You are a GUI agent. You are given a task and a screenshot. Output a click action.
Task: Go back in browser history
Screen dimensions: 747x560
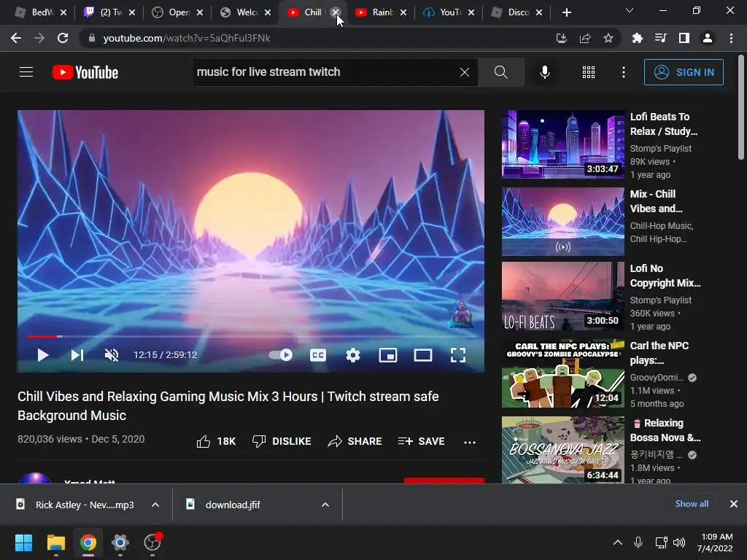16,38
